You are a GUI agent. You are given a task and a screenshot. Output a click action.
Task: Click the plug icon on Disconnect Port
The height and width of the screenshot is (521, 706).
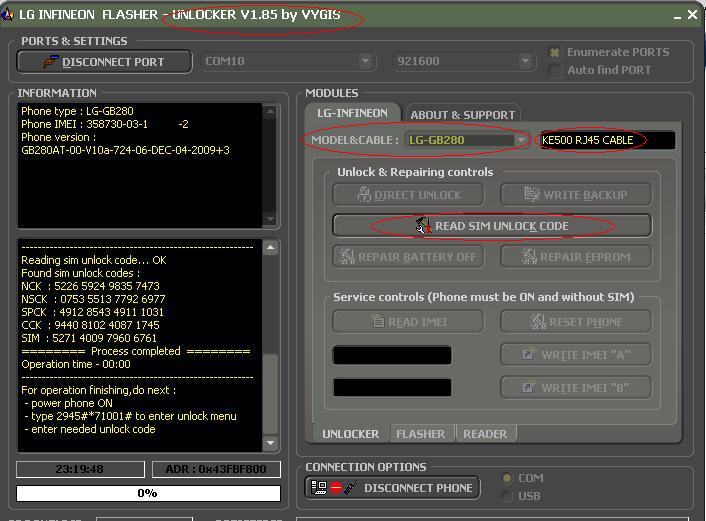coord(50,61)
